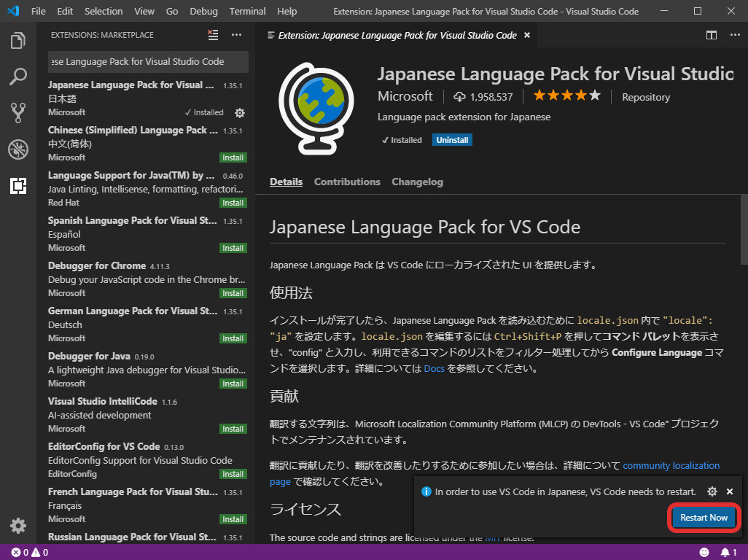Open the Extensions icon in the activity bar
The width and height of the screenshot is (748, 560).
(17, 186)
